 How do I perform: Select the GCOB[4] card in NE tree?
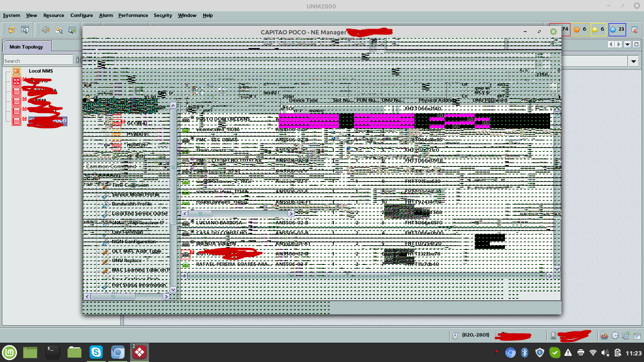point(137,123)
